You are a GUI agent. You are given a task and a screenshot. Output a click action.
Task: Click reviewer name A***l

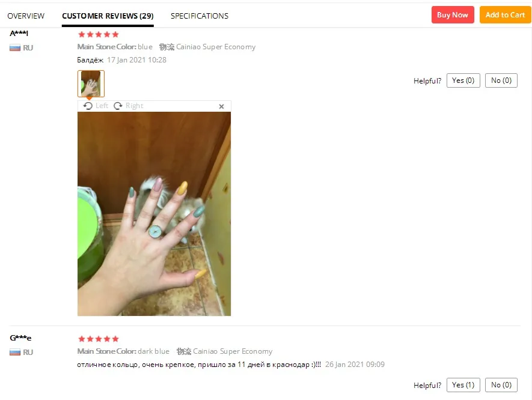(x=19, y=33)
